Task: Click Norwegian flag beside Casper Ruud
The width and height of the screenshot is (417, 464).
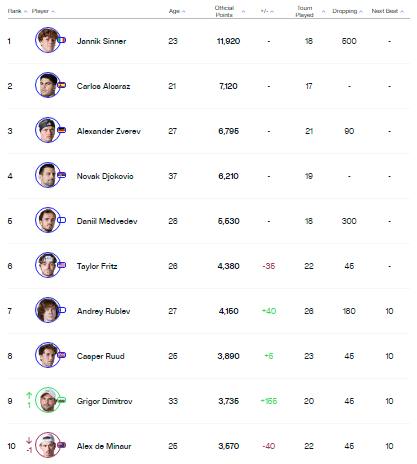Action: point(62,355)
